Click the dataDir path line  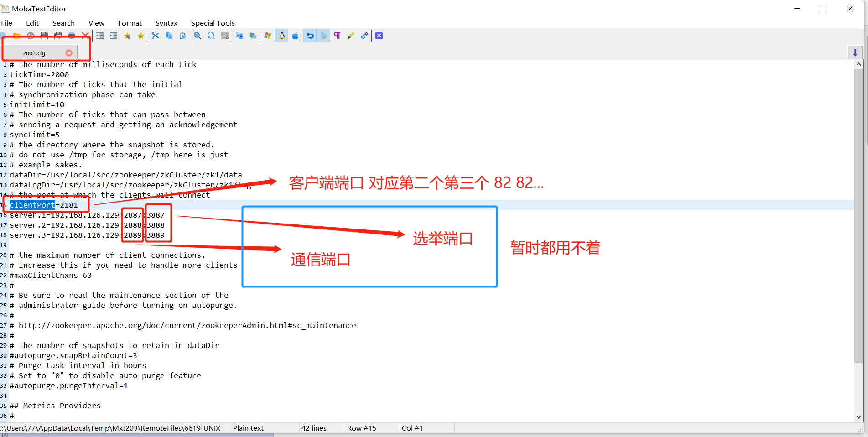coord(126,175)
